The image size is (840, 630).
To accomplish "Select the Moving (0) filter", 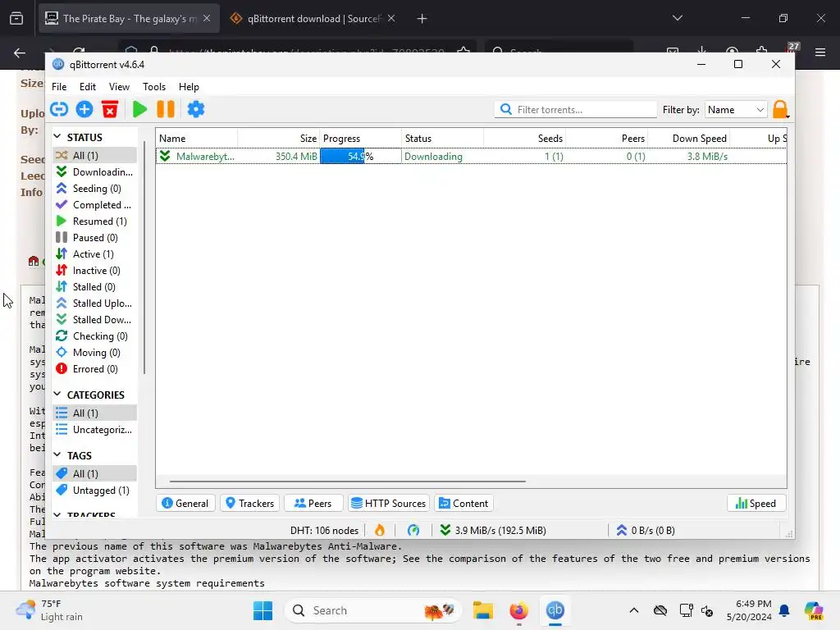I will 95,353.
